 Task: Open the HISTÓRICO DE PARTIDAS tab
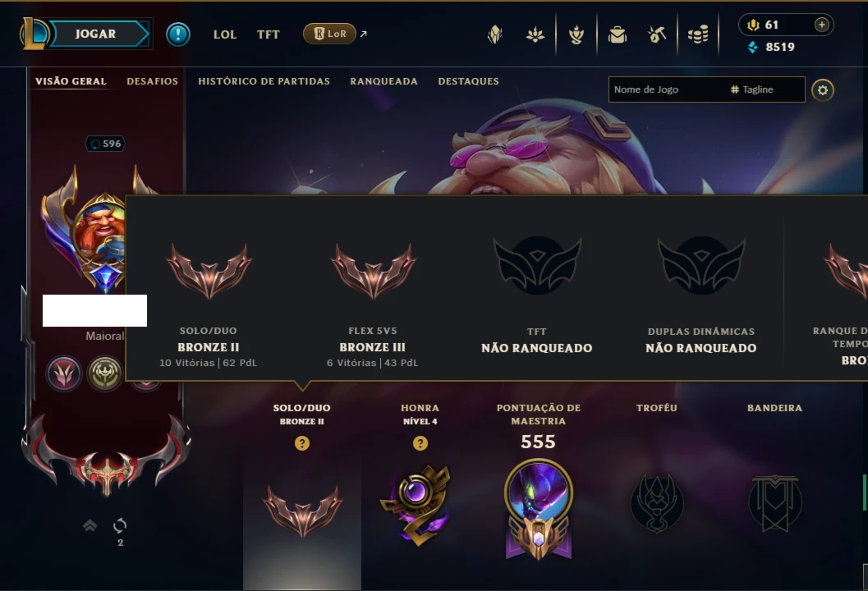(264, 81)
